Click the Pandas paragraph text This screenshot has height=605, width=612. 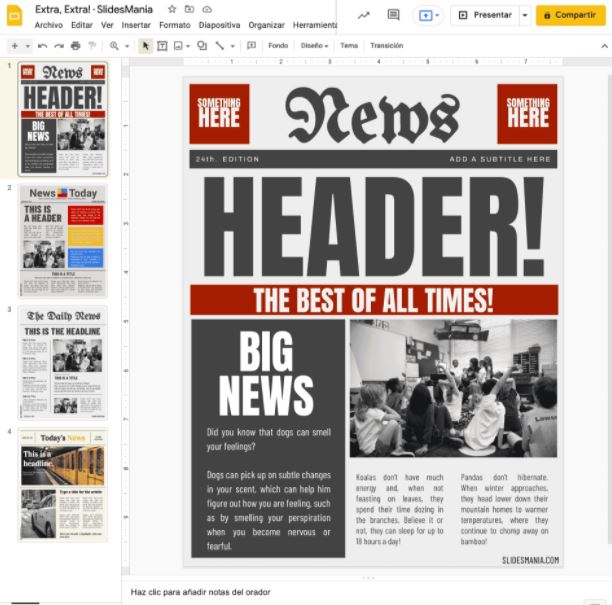pos(504,509)
